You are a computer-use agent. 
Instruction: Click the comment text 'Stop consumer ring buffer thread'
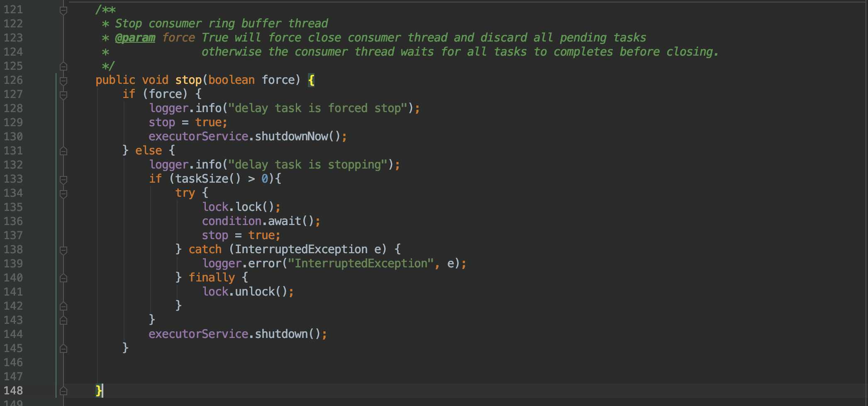tap(222, 24)
